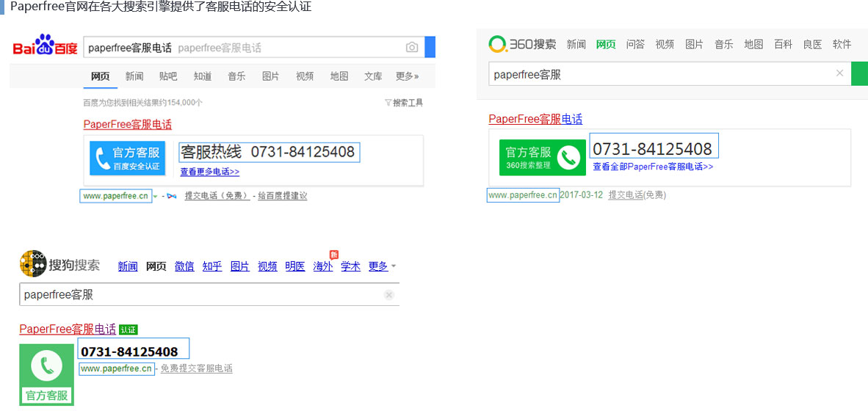Open the 360 问答 tab
The image size is (868, 419).
click(635, 45)
